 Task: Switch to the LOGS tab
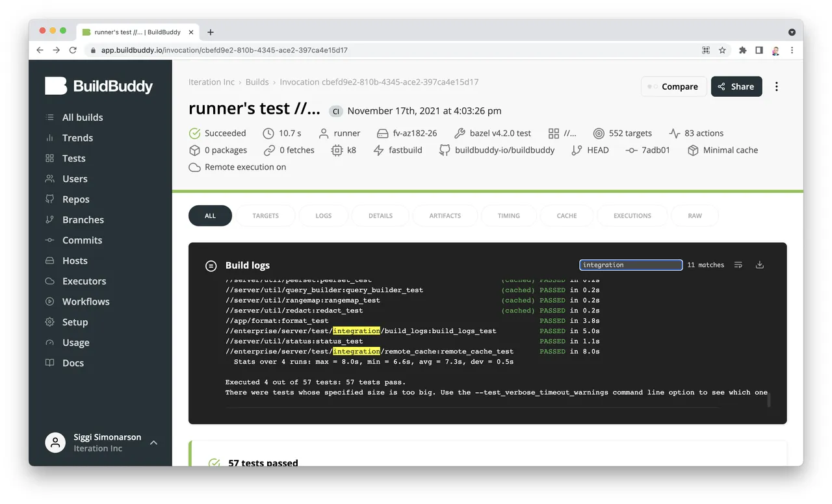click(x=324, y=216)
